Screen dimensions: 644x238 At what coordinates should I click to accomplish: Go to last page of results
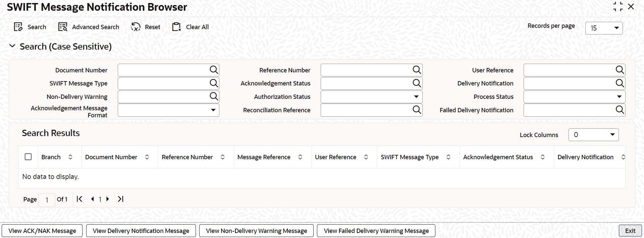tap(121, 199)
